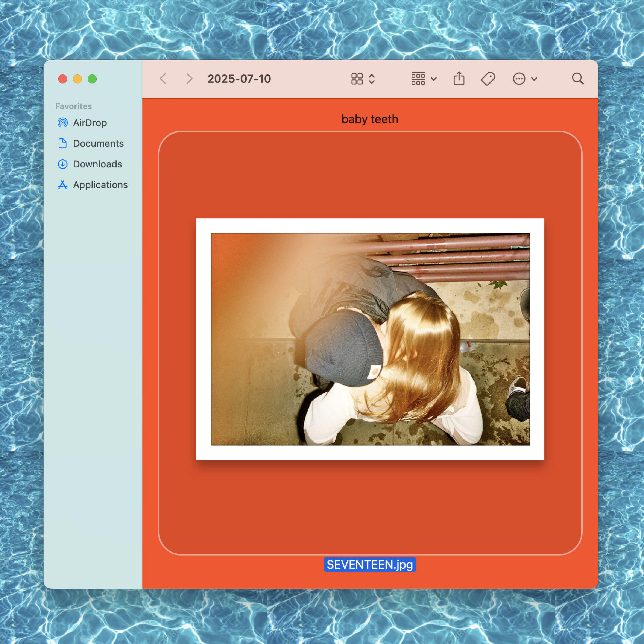
Task: Expand the action menu chevron
Action: click(x=534, y=79)
